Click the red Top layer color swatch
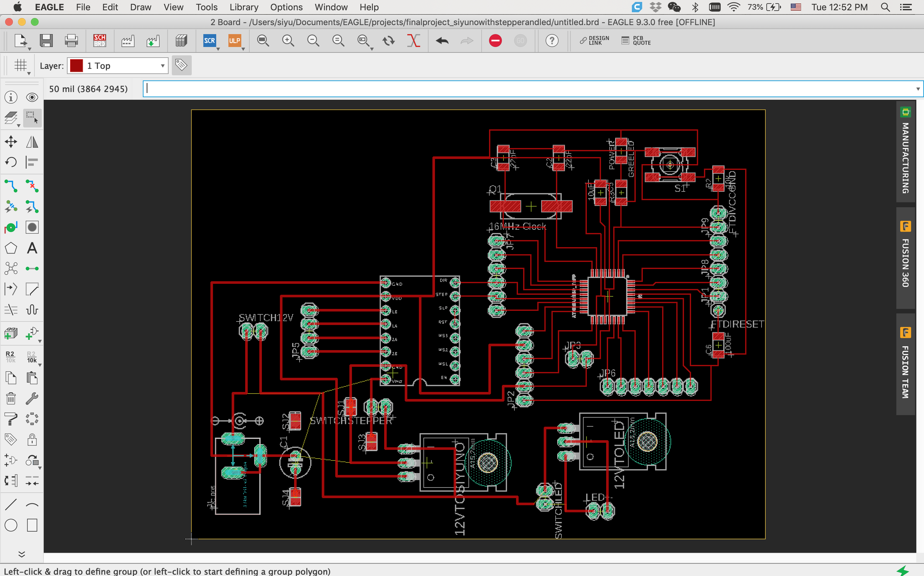The width and height of the screenshot is (924, 576). (77, 66)
